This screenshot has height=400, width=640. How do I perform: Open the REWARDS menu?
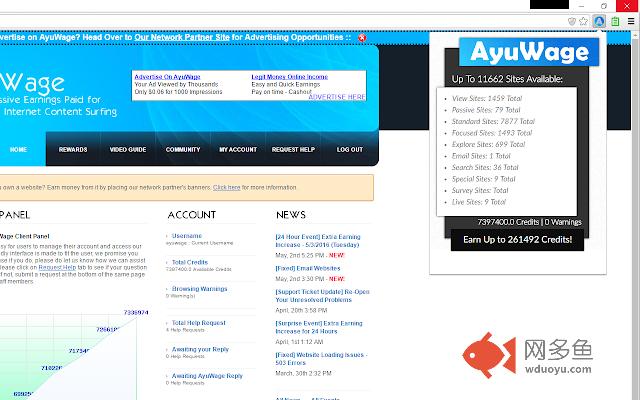(73, 149)
